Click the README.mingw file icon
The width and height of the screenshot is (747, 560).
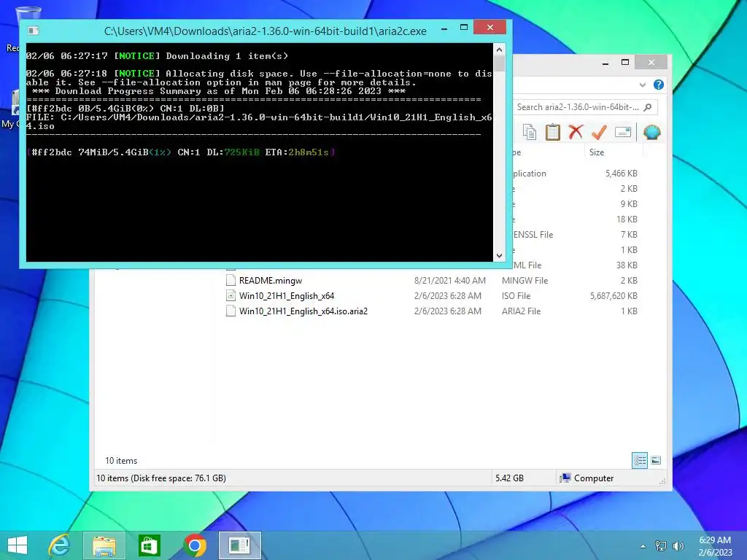tap(231, 280)
